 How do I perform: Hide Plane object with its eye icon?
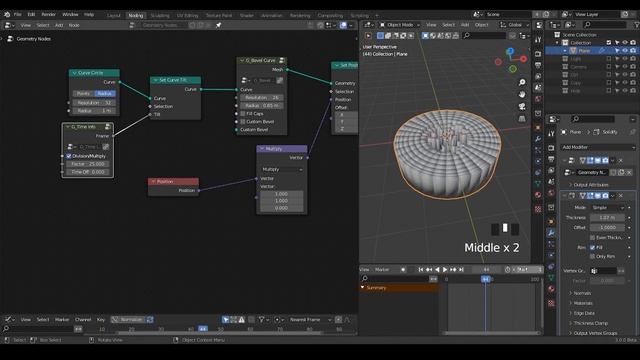tap(625, 51)
